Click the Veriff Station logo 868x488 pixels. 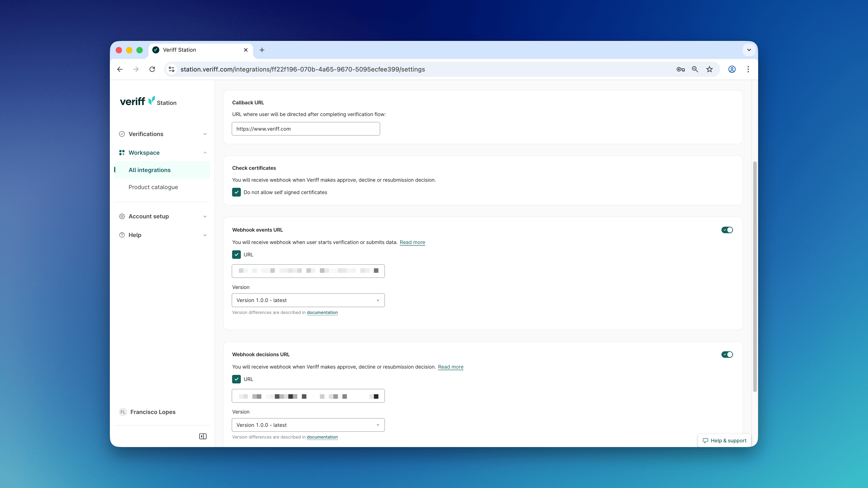pos(148,101)
